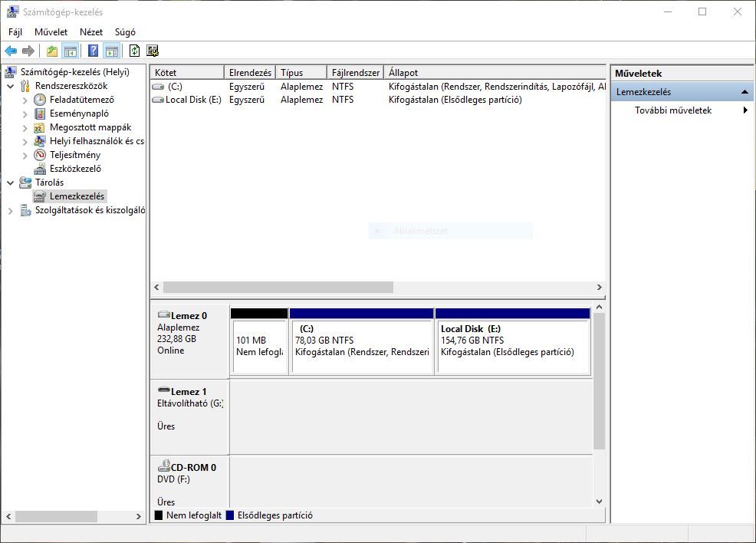Open the settings icon at the toolbar end
Viewport: 756px width, 543px height.
click(153, 51)
